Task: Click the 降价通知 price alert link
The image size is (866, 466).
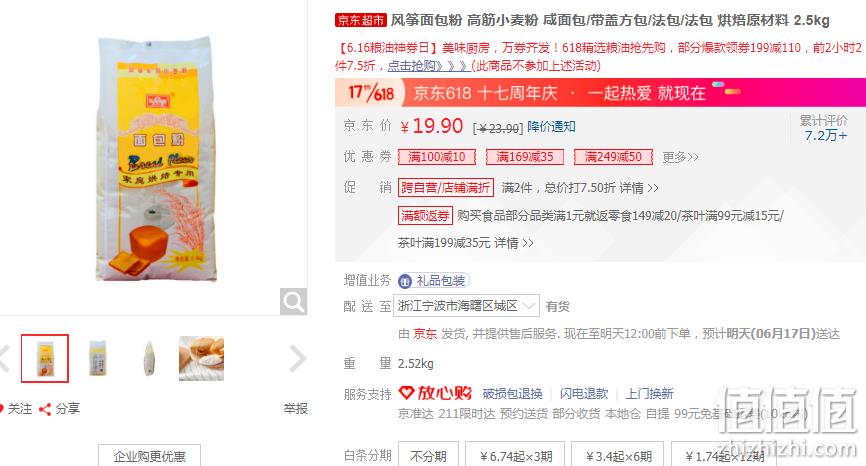Action: [551, 126]
